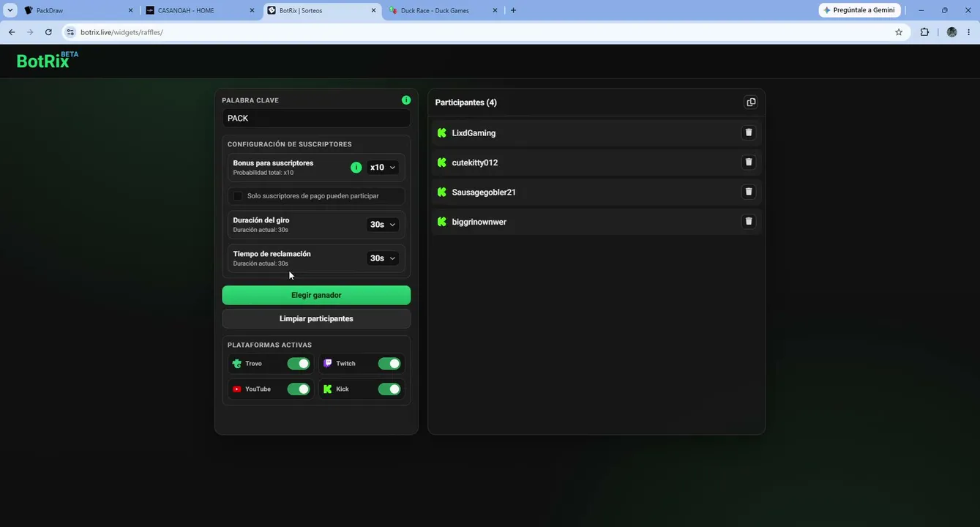980x527 pixels.
Task: Click Pregúntale a Gemini button
Action: click(860, 10)
